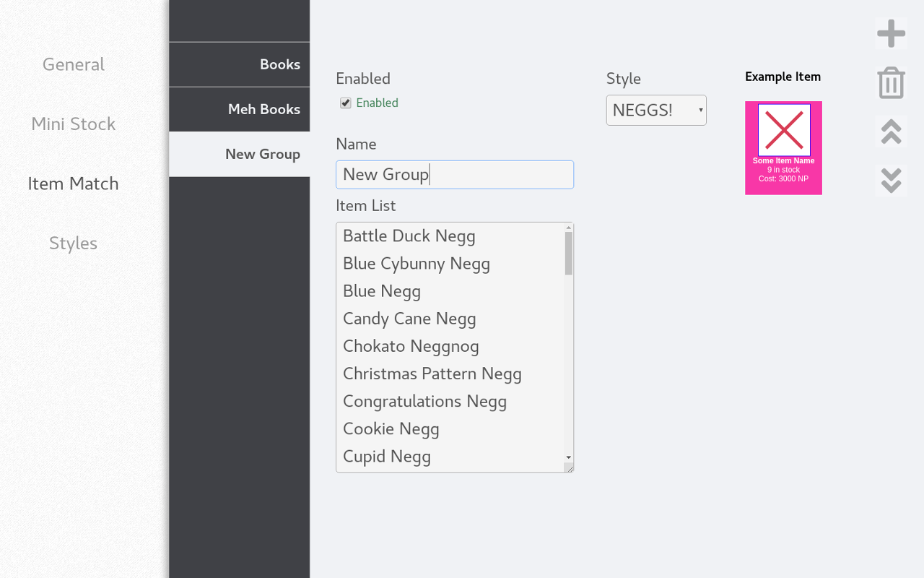
Task: Click Candy Cane Negg entry
Action: pyautogui.click(x=409, y=319)
